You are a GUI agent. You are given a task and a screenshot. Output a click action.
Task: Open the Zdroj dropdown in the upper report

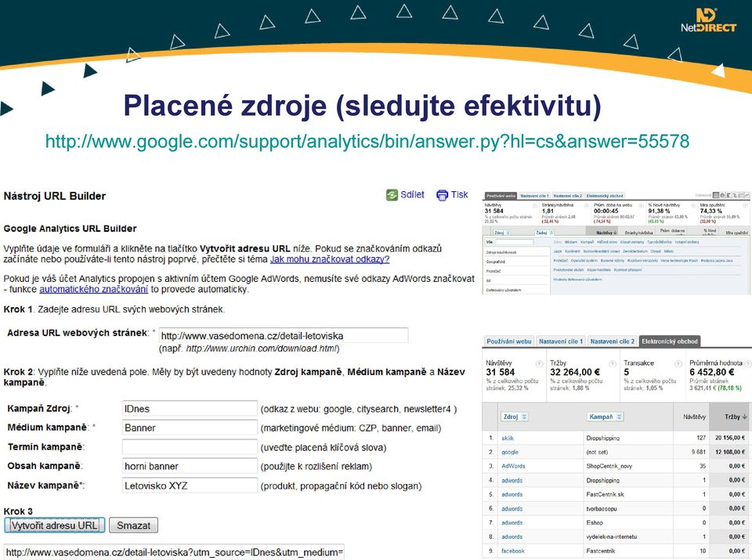click(502, 233)
